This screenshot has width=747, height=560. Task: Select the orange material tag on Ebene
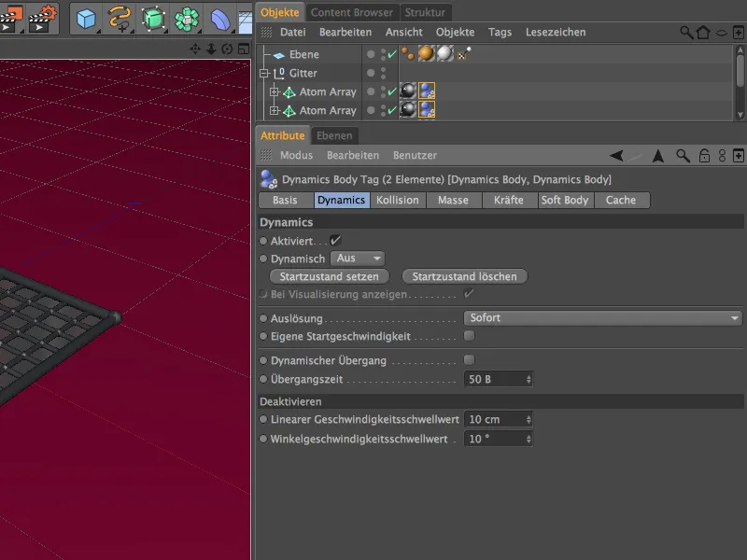point(427,54)
